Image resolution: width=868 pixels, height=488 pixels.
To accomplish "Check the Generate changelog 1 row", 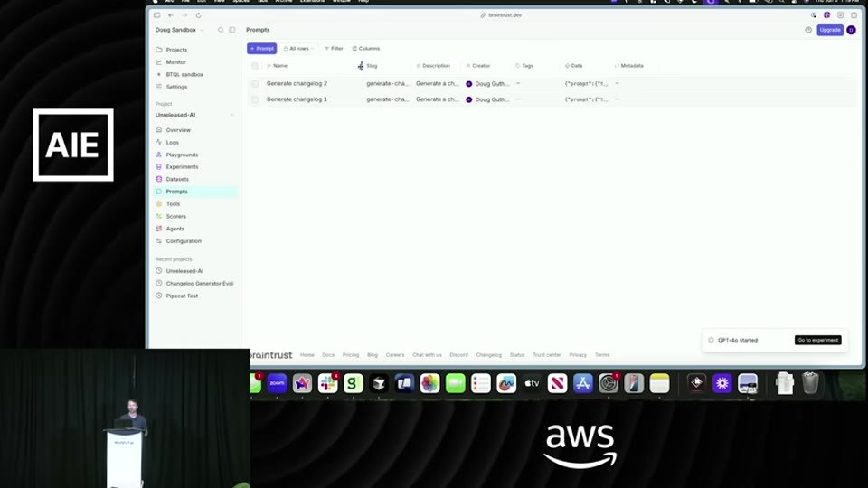I will point(255,99).
